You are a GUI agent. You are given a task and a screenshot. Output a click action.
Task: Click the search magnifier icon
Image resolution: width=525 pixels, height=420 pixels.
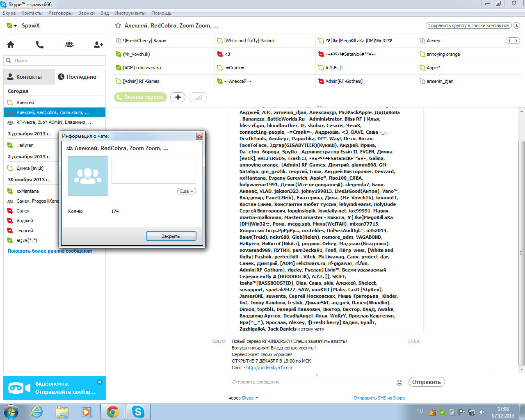tap(9, 61)
